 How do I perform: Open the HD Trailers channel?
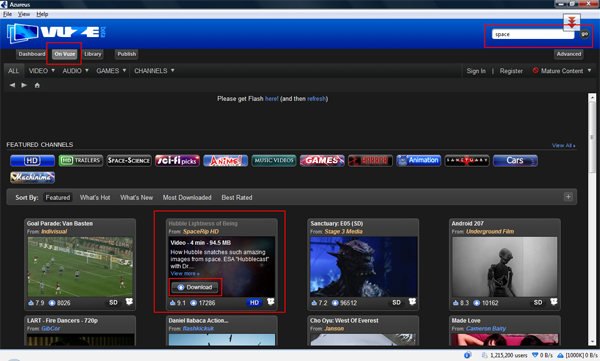(81, 160)
